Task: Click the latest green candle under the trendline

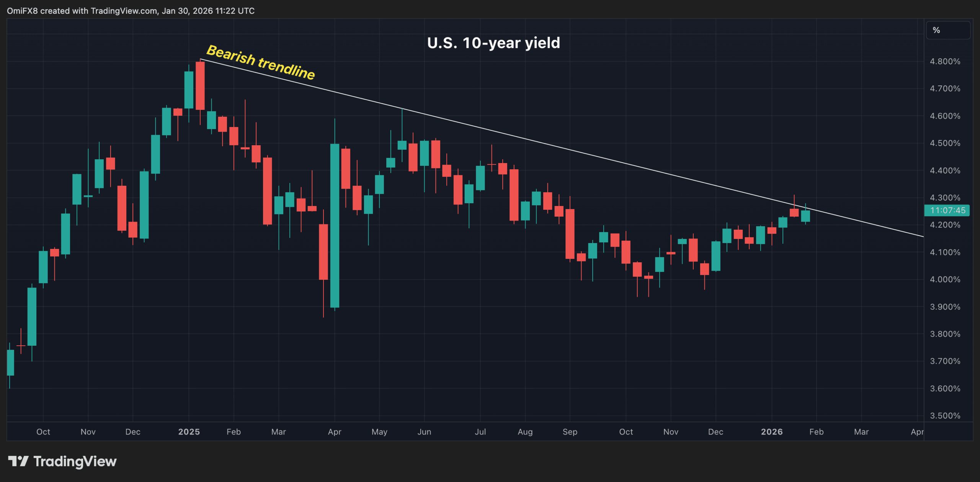Action: pos(805,216)
